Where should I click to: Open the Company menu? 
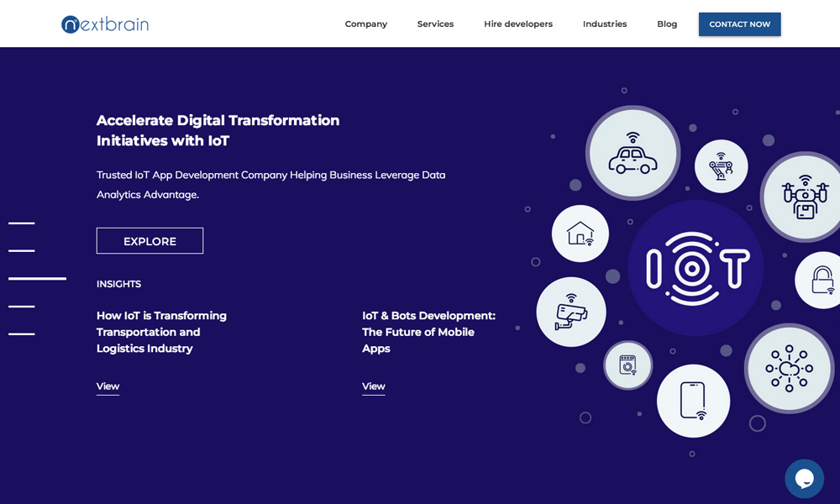[x=365, y=24]
